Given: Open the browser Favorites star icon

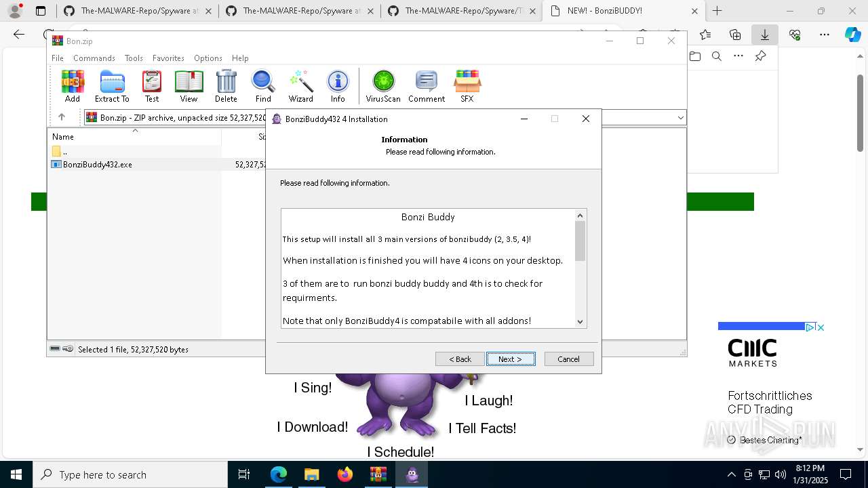Looking at the screenshot, I should [705, 35].
